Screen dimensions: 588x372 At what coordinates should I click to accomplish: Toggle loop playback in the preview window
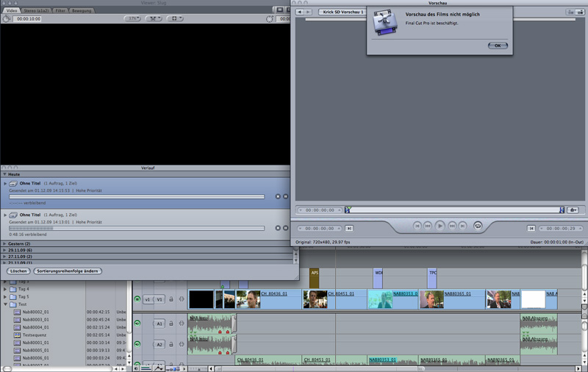[478, 226]
